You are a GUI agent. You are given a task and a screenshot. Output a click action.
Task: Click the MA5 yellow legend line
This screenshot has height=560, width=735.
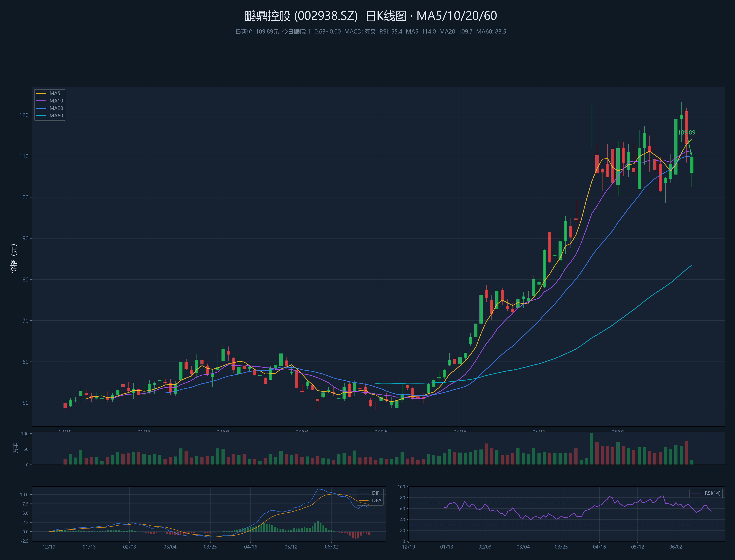point(41,93)
